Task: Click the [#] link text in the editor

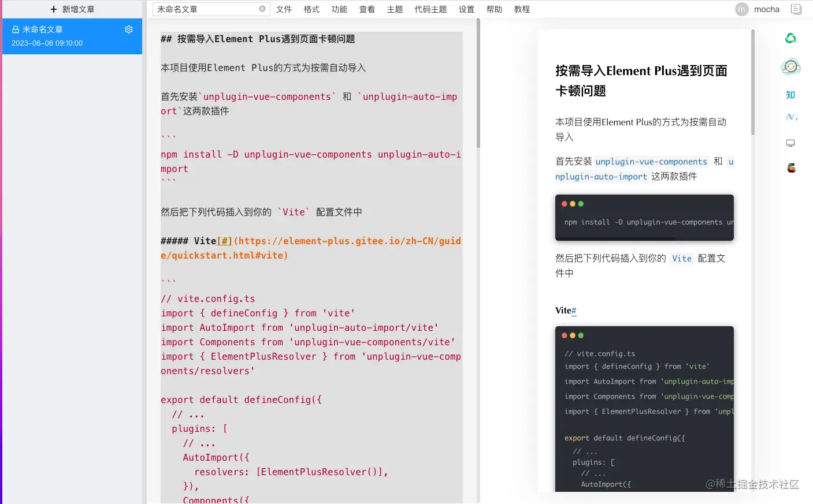Action: tap(225, 241)
